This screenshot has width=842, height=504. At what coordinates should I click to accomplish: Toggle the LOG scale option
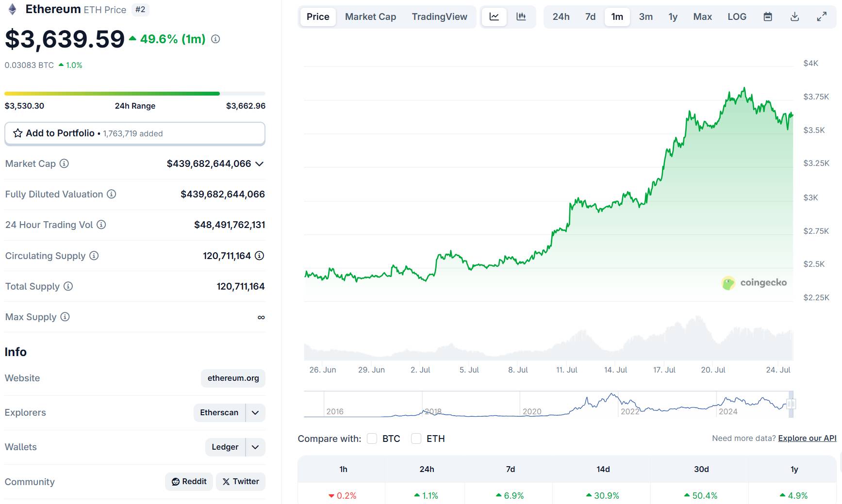click(x=737, y=16)
